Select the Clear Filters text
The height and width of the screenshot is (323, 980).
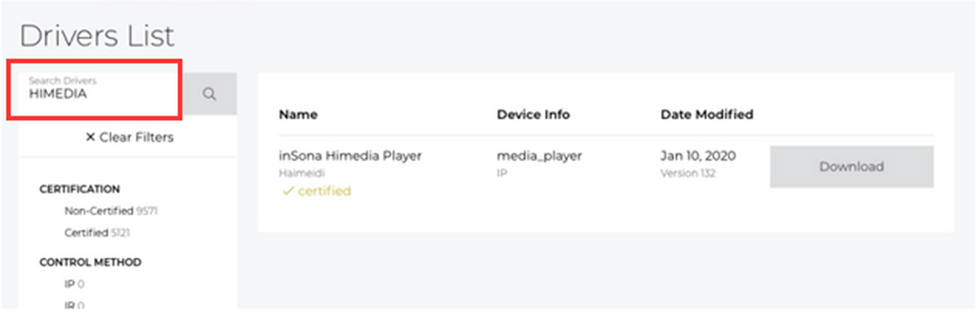tap(136, 137)
